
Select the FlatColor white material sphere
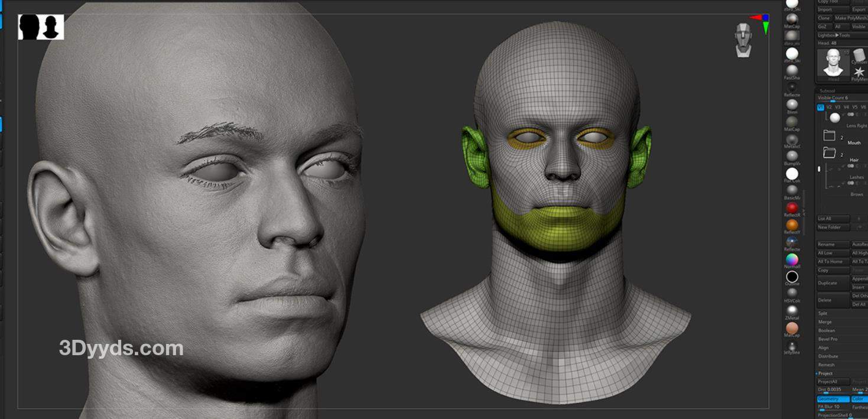pos(792,174)
